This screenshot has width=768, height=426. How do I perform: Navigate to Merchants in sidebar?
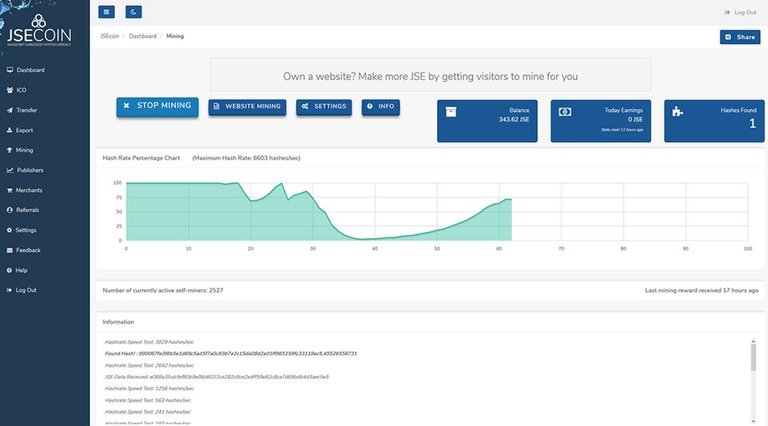point(29,190)
